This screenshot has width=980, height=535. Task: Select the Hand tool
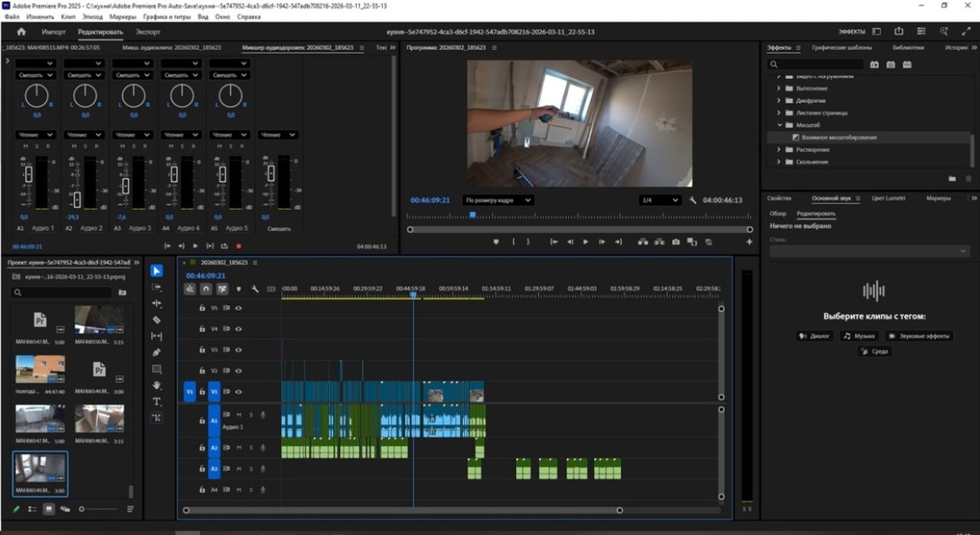[x=157, y=385]
